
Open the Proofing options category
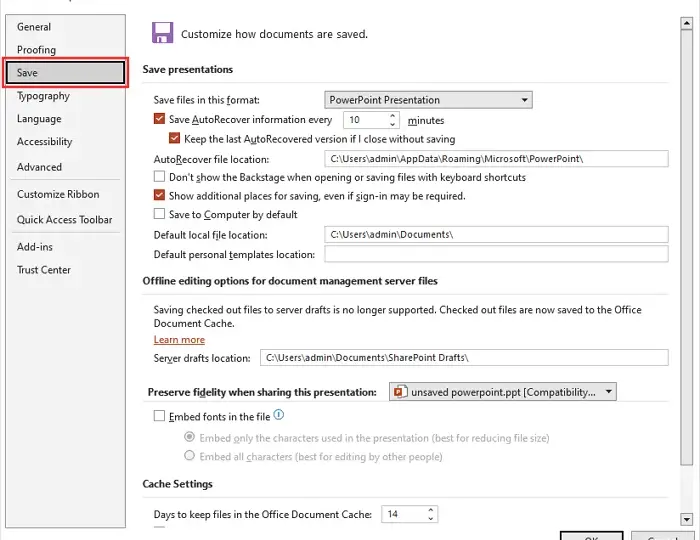36,50
